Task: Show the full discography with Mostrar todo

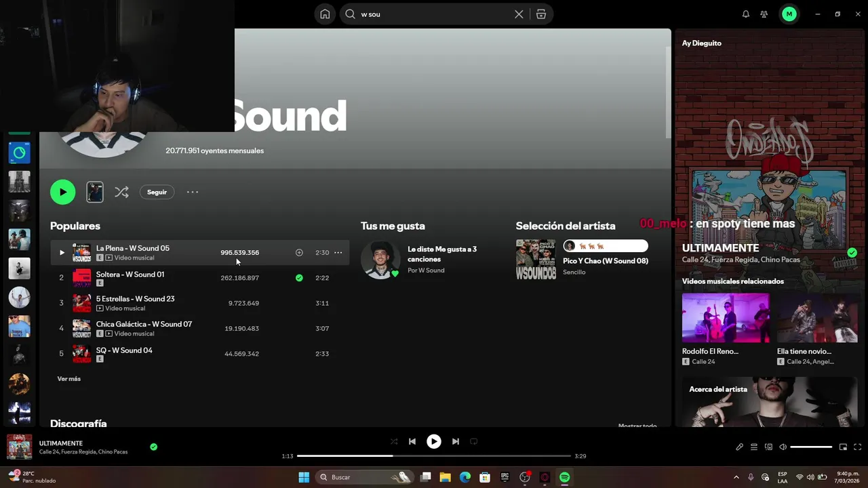Action: [x=637, y=426]
